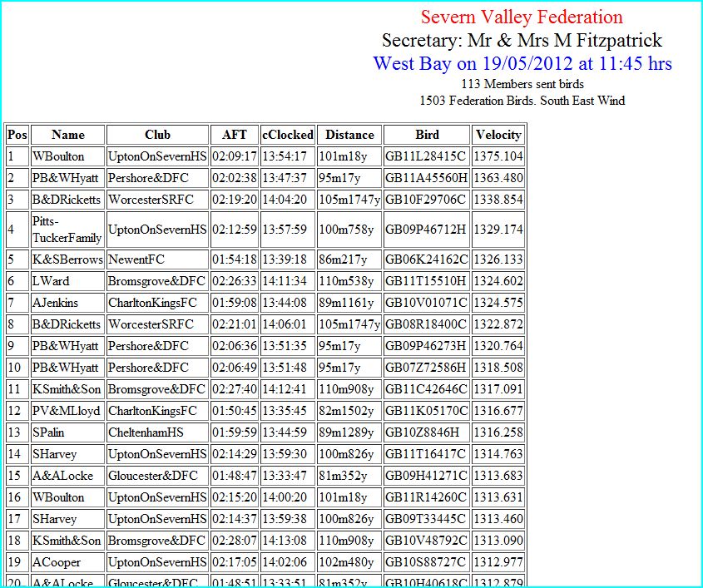Click the Name column header
Image resolution: width=703 pixels, height=588 pixels.
(x=67, y=135)
